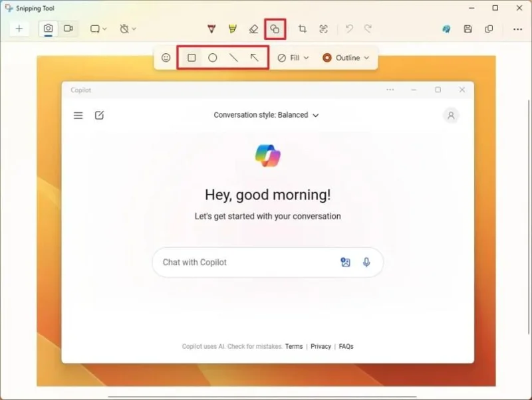Pick the circle shape
The image size is (532, 400).
(x=213, y=58)
